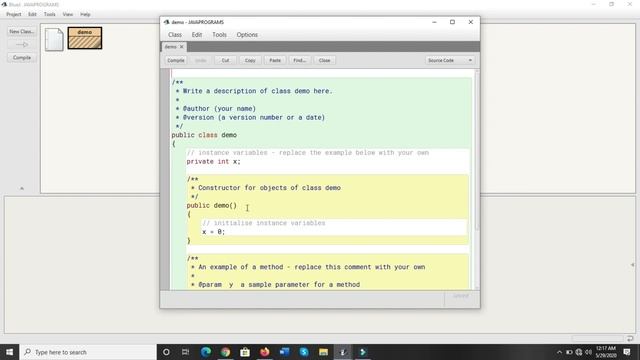This screenshot has height=360, width=640.
Task: Click the Close toolbar button in editor
Action: (x=324, y=60)
